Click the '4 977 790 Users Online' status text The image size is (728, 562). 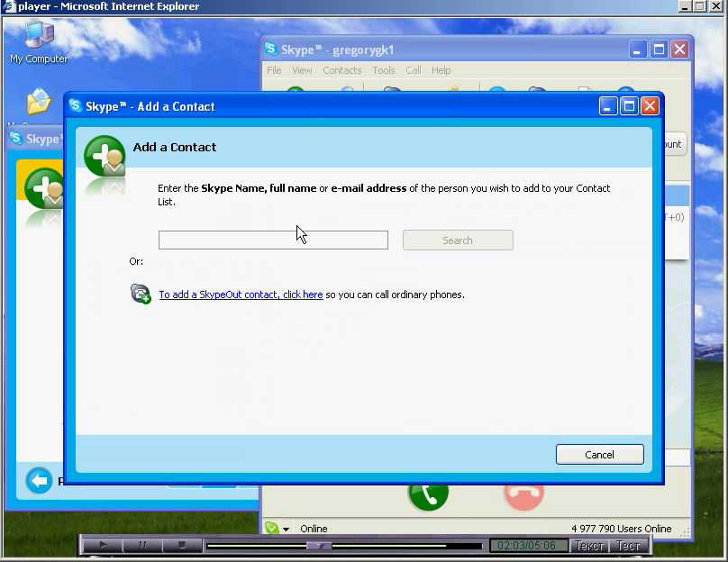(x=621, y=529)
